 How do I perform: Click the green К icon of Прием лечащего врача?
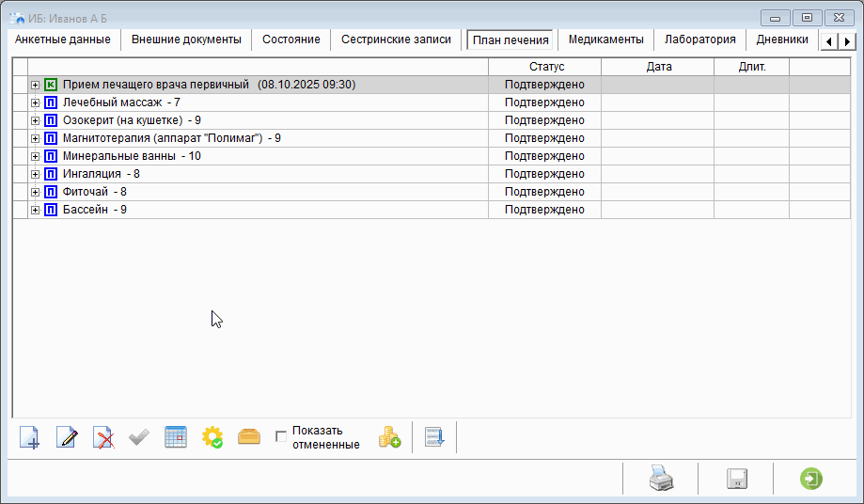51,85
